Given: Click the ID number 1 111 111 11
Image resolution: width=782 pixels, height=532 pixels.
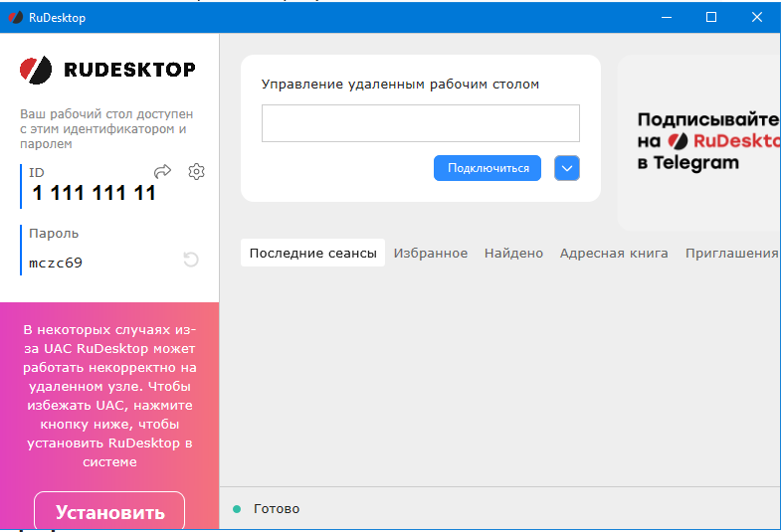Looking at the screenshot, I should (95, 193).
